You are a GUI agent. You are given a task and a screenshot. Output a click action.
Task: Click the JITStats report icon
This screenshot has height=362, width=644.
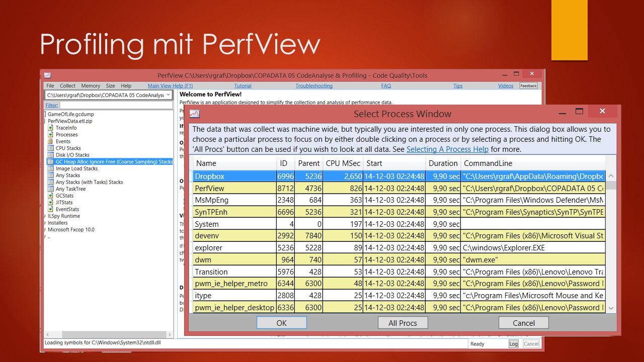click(x=51, y=203)
